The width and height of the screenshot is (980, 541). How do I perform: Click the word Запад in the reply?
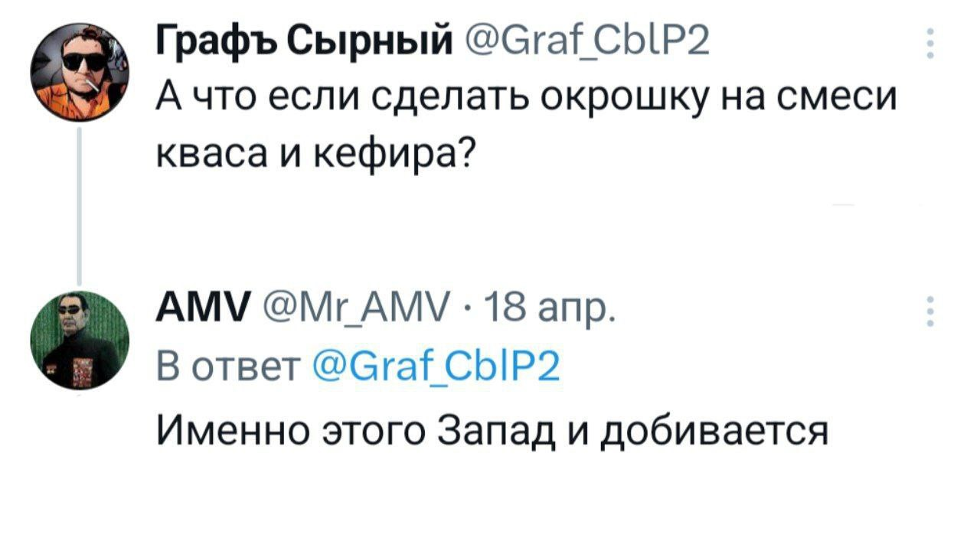498,433
